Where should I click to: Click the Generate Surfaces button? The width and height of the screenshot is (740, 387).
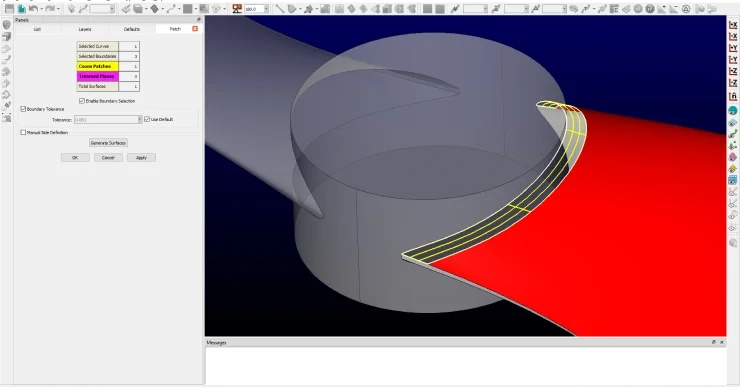click(108, 143)
